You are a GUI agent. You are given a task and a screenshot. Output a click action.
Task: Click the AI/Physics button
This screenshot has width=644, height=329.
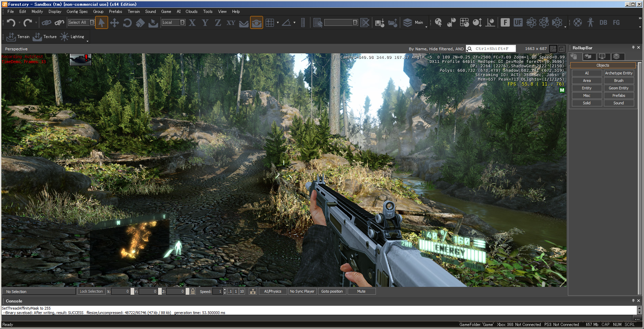point(273,291)
